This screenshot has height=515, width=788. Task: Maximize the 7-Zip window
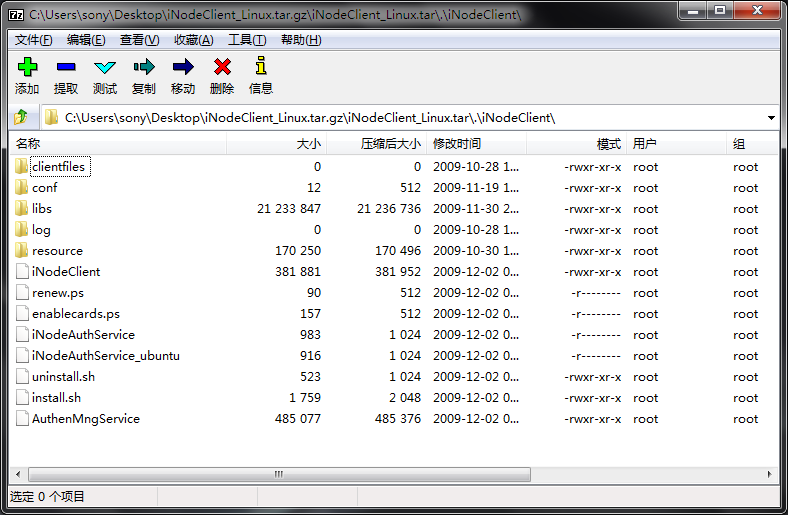coord(720,11)
